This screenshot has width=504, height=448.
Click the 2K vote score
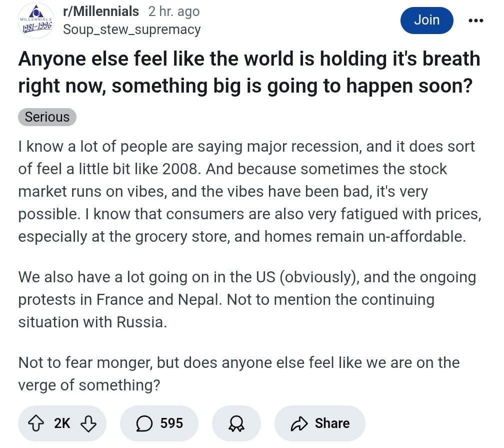62,423
